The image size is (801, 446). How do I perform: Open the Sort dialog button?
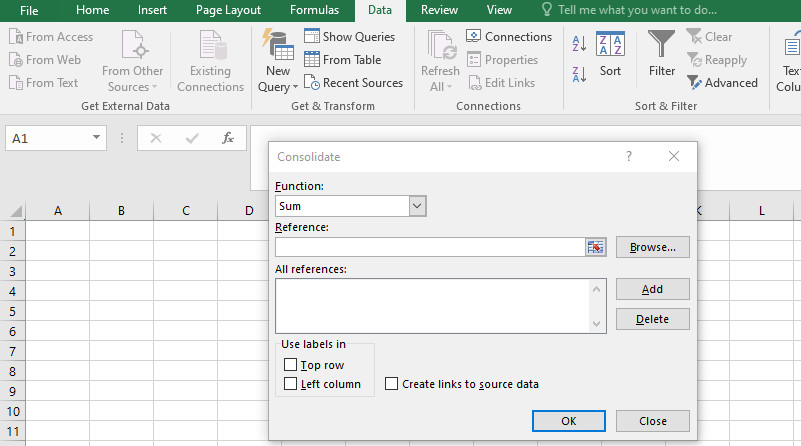pyautogui.click(x=610, y=54)
